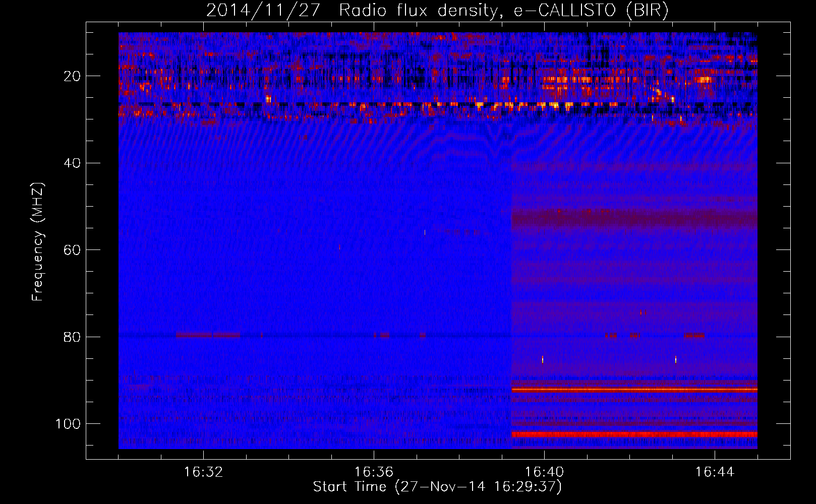This screenshot has width=816, height=504.
Task: Click the "16:36" time tick label
Action: 374,472
